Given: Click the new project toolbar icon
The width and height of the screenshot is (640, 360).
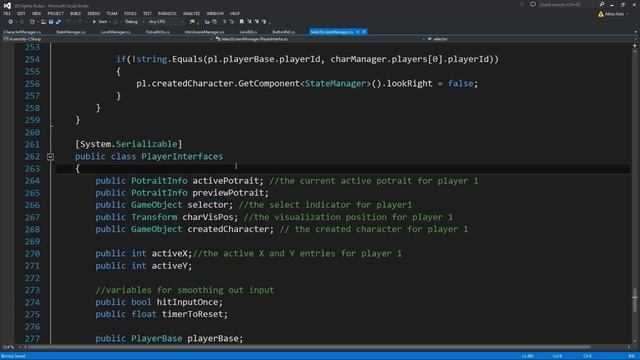Looking at the screenshot, I should [32, 22].
